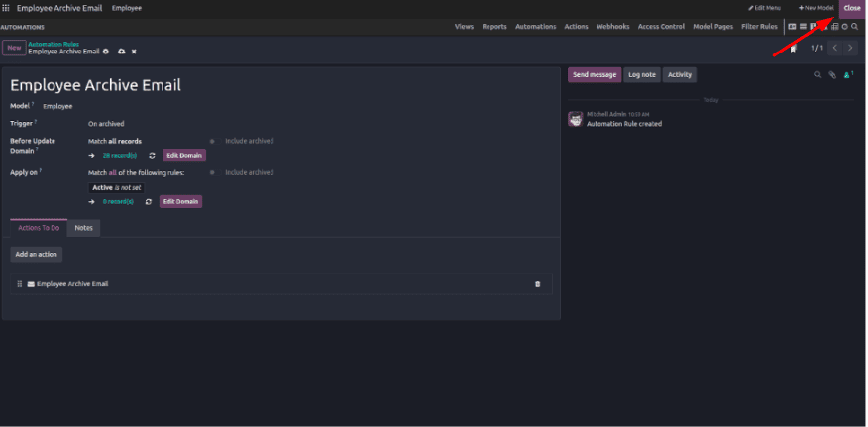The image size is (868, 427).
Task: Open the Automation Rules breadcrumb link
Action: [54, 45]
